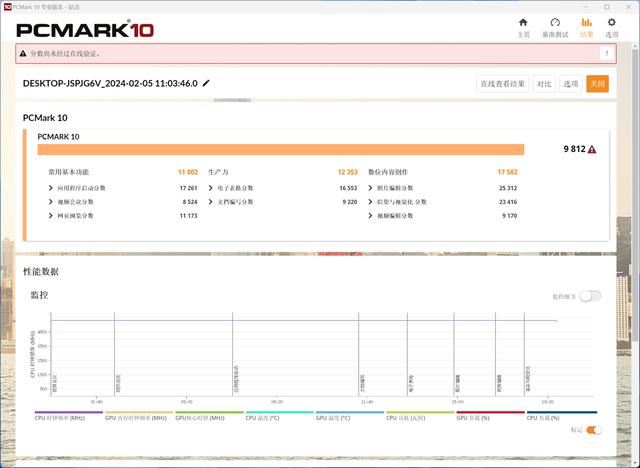Click the DESKTOP-JSPJG6V result name
The height and width of the screenshot is (468, 640).
(x=110, y=84)
